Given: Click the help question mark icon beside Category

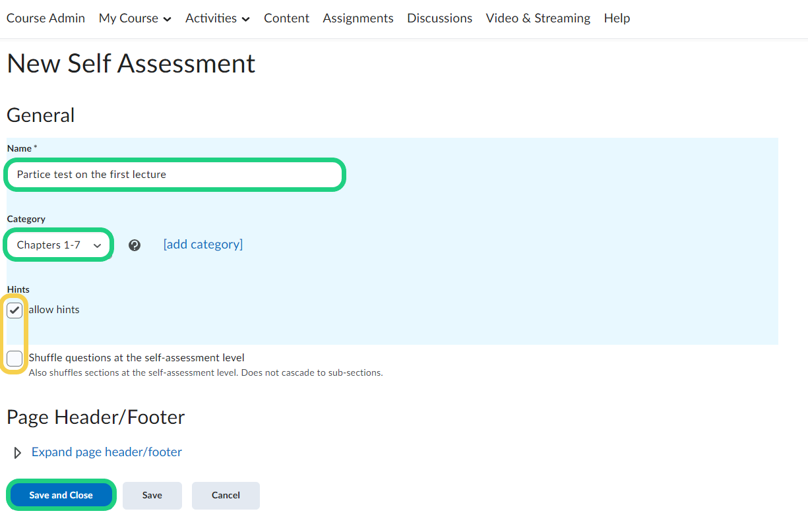Looking at the screenshot, I should point(135,245).
